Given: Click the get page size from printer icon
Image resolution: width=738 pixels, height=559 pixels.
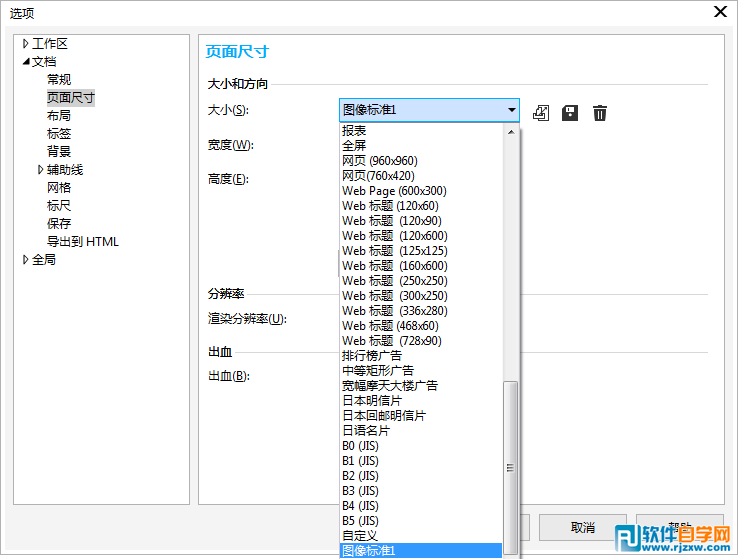Looking at the screenshot, I should coord(541,113).
